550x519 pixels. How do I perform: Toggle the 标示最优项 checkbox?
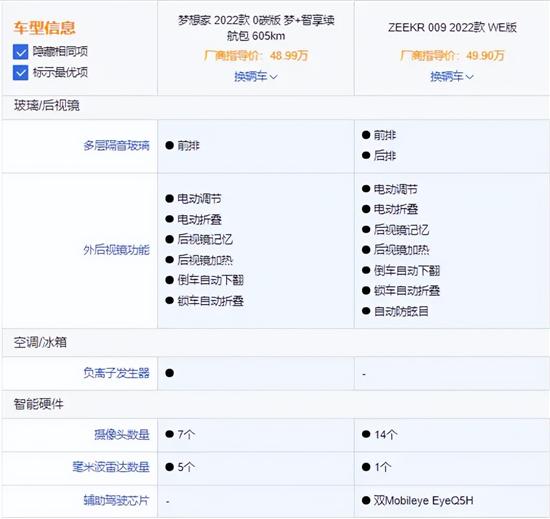[20, 73]
